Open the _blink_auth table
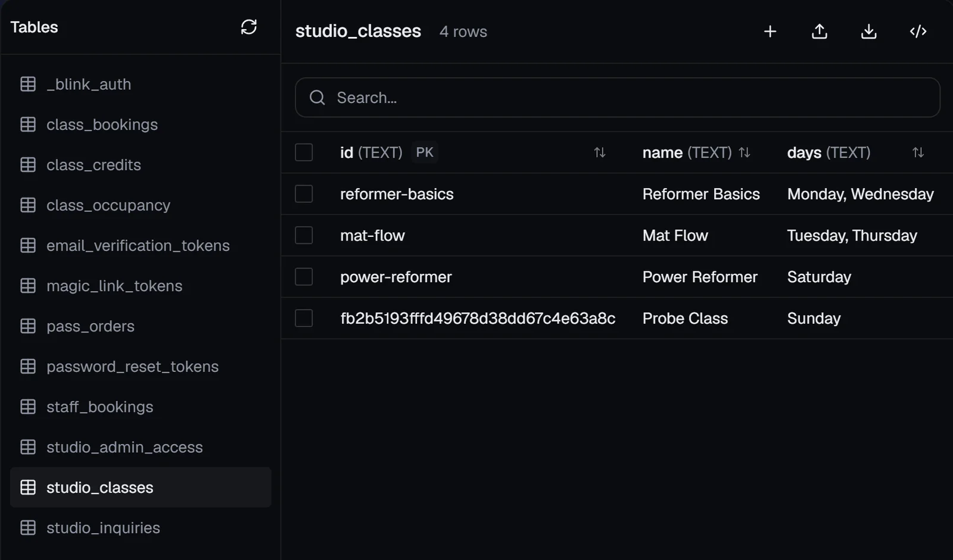The width and height of the screenshot is (953, 560). pyautogui.click(x=141, y=84)
